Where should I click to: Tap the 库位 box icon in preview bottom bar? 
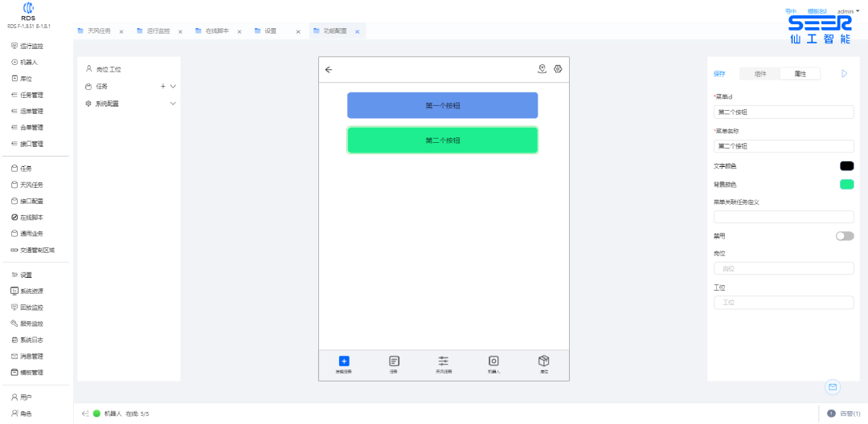point(543,361)
